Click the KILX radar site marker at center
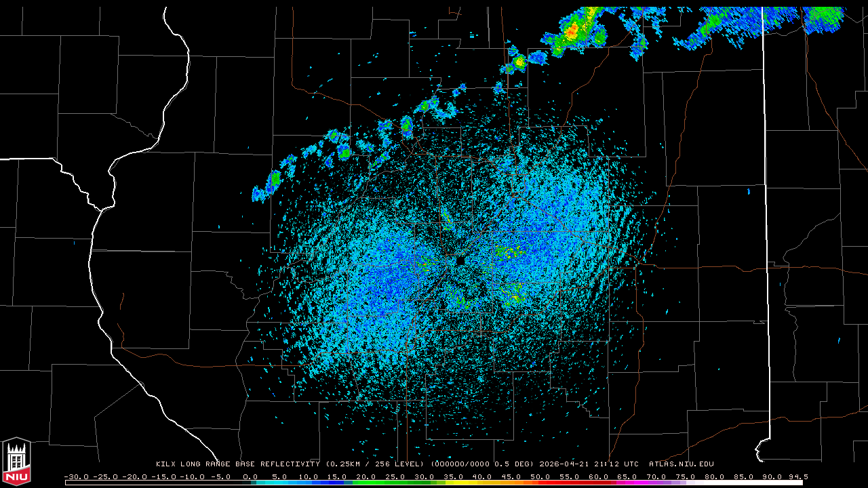Screen dimensions: 868x488 tap(460, 260)
